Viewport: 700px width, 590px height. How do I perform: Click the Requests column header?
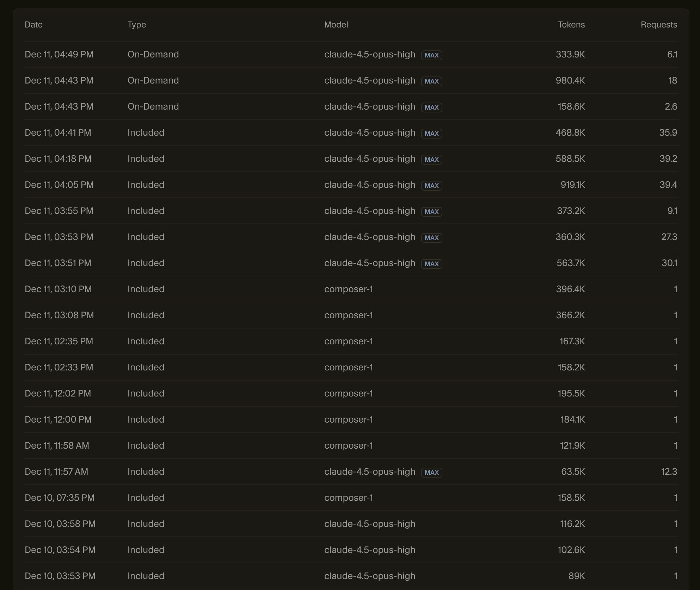click(x=658, y=25)
